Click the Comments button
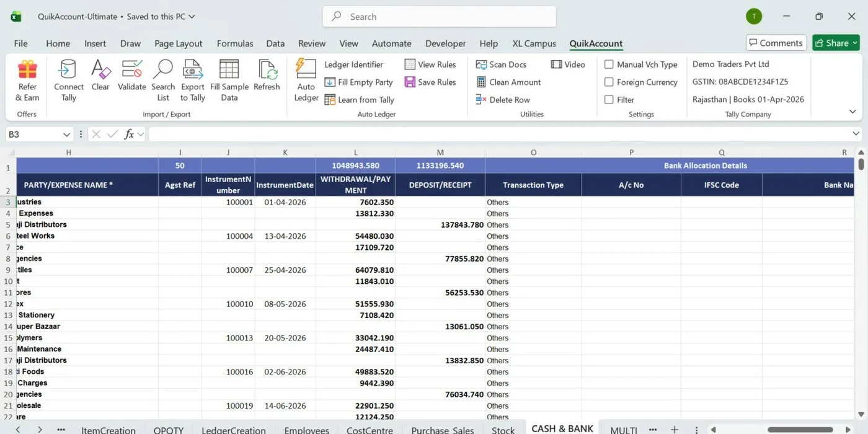The image size is (868, 434). pyautogui.click(x=776, y=43)
